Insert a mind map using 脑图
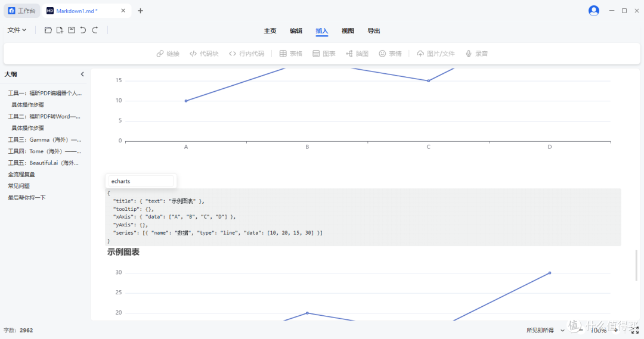 357,54
